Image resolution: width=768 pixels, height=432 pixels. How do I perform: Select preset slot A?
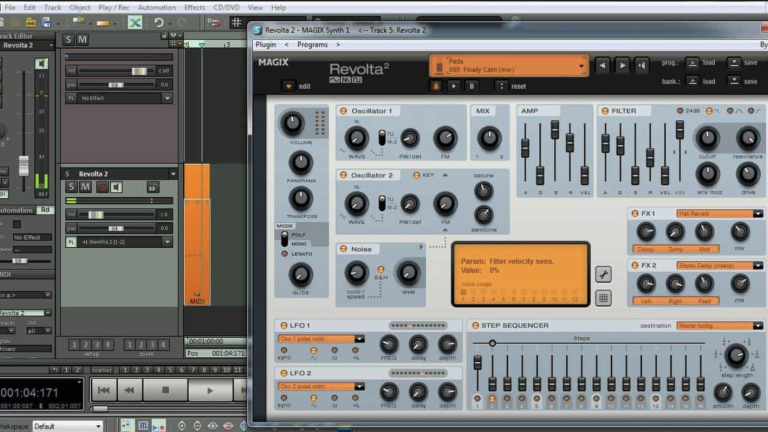click(436, 86)
